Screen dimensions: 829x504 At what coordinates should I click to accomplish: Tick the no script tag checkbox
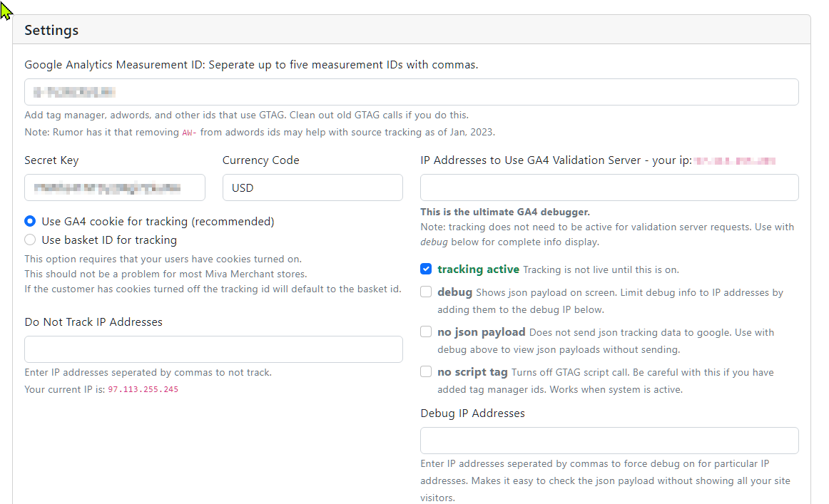click(426, 371)
